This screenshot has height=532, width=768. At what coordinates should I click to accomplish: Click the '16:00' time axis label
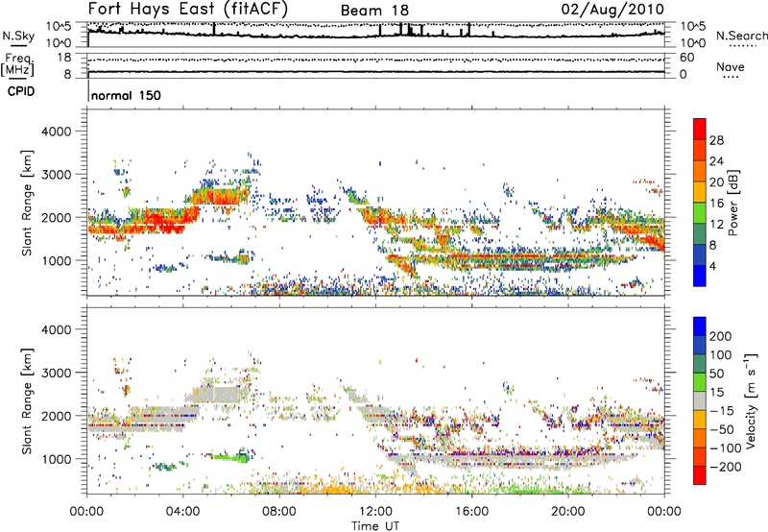471,512
